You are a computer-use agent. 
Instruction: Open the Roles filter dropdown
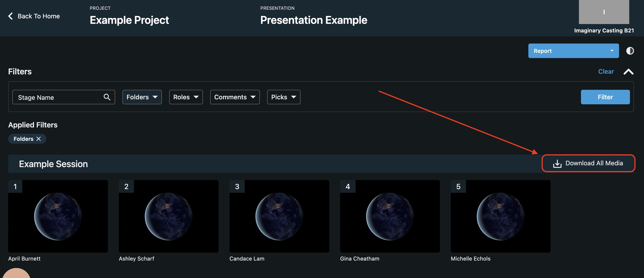coord(186,97)
